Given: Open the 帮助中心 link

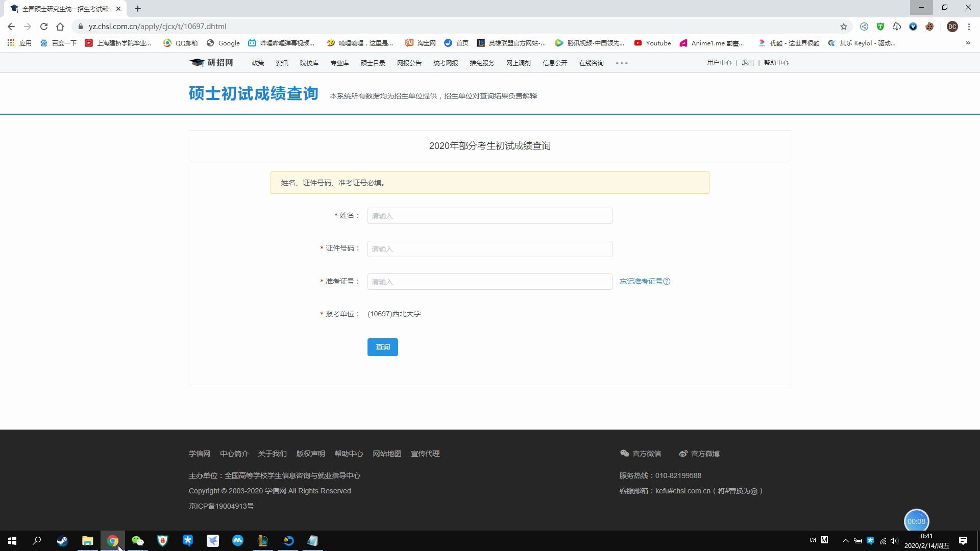Looking at the screenshot, I should pos(776,62).
